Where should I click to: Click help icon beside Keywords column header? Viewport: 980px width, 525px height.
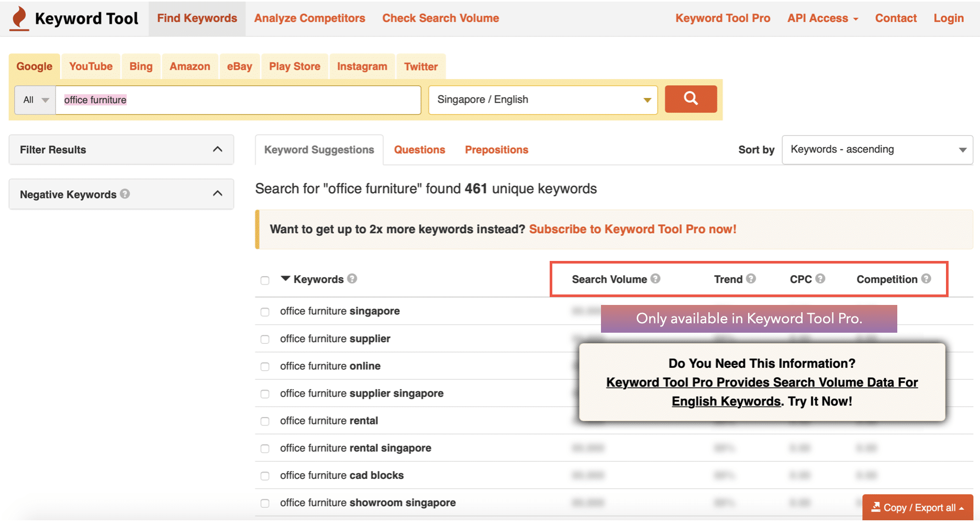point(352,279)
